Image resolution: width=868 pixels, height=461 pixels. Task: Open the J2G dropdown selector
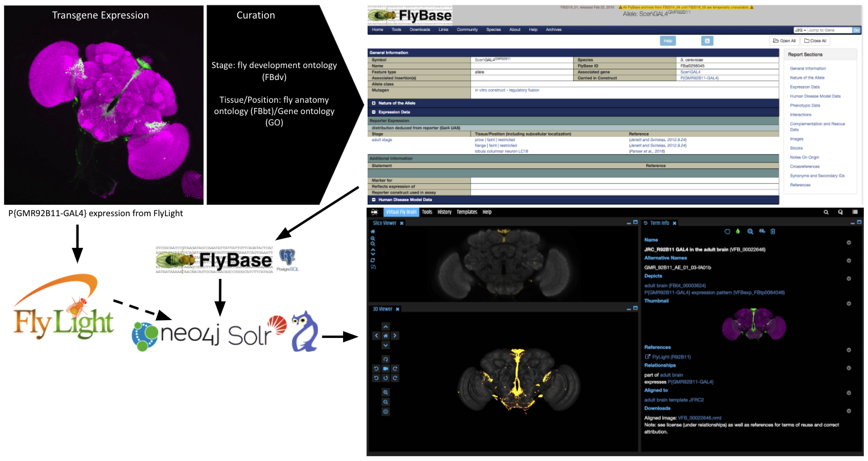point(800,30)
